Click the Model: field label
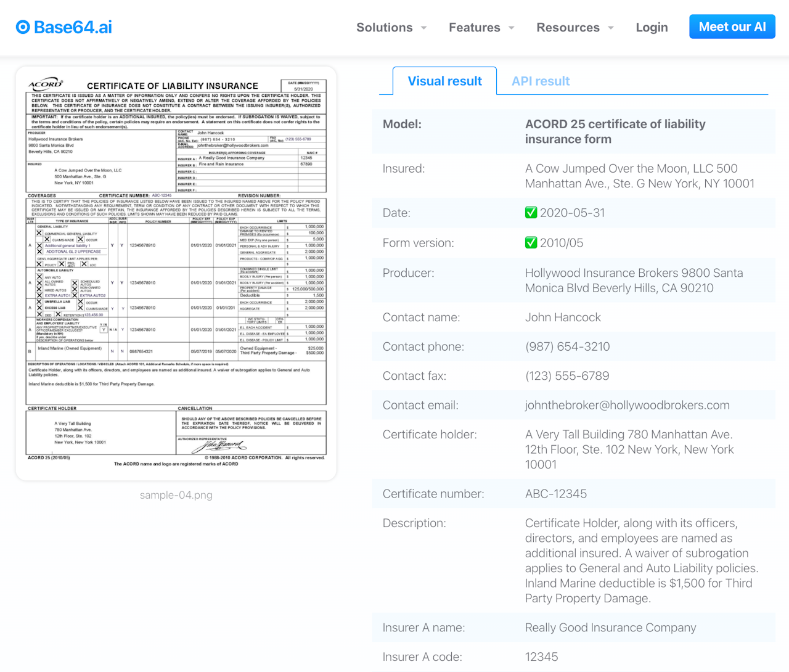The height and width of the screenshot is (672, 789). pos(402,124)
